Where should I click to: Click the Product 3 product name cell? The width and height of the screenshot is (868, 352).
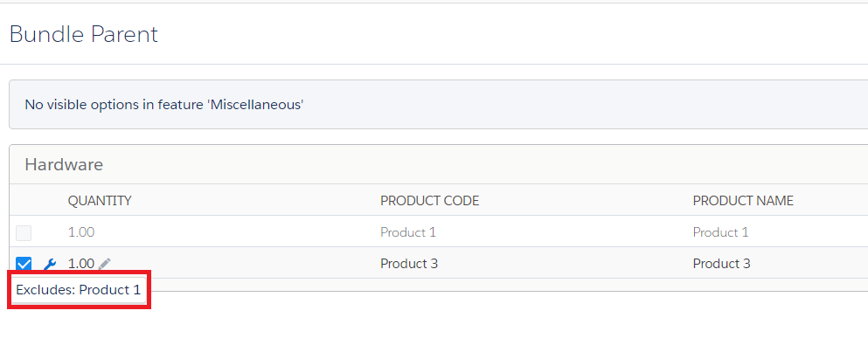721,264
